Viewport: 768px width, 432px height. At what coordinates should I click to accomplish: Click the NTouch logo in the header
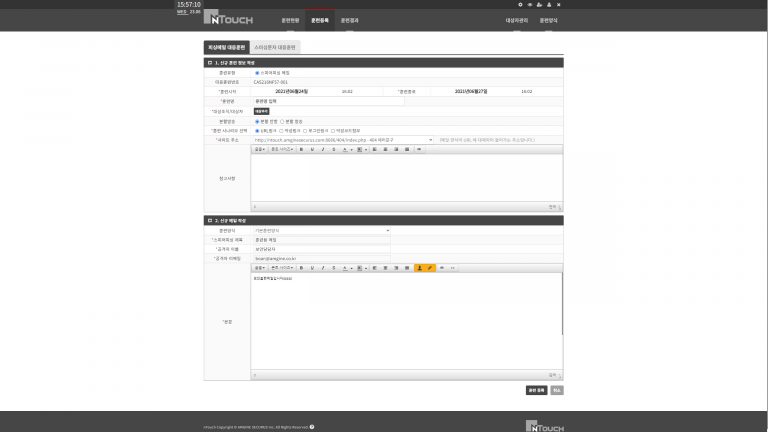coord(228,17)
